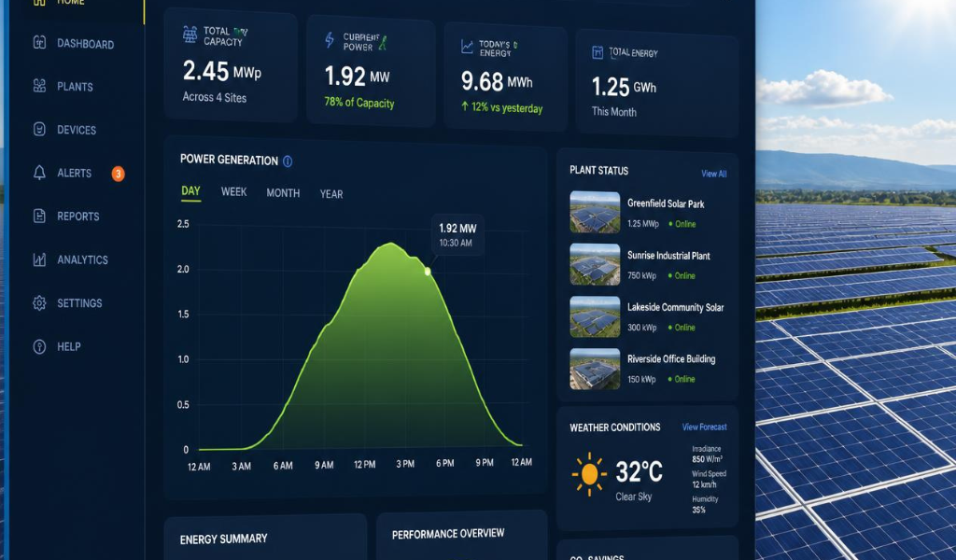956x560 pixels.
Task: Open the alerts badge showing 3
Action: click(118, 174)
